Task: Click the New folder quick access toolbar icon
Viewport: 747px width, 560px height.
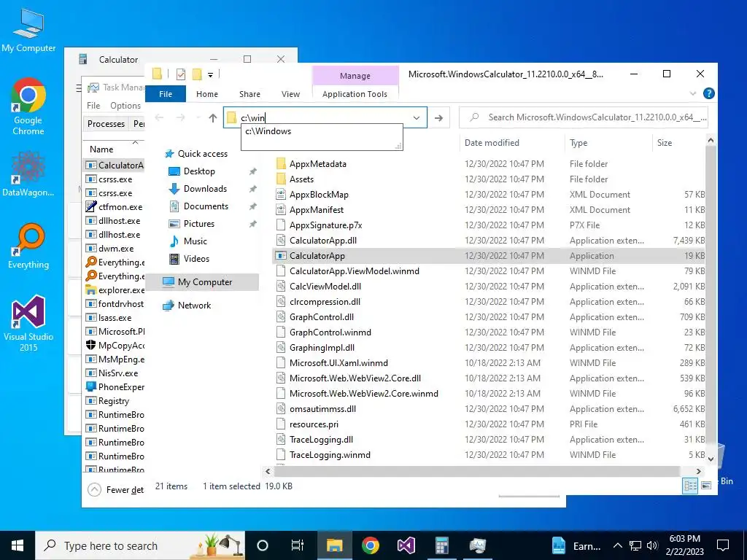Action: [197, 74]
